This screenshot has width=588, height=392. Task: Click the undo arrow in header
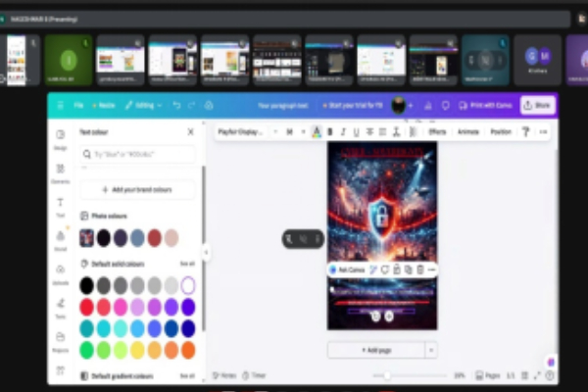(176, 105)
